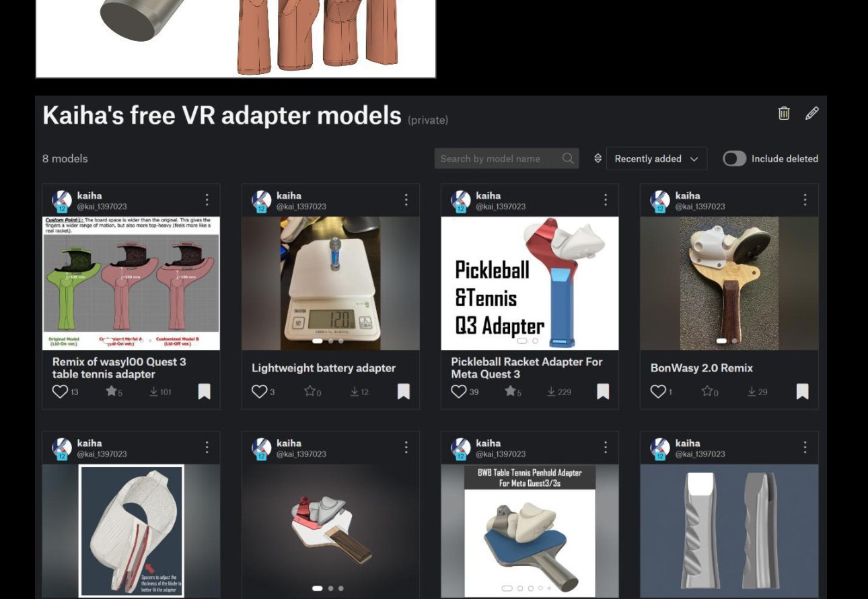Open Pickleball Racket Adapter For Meta Quest 3
Screen dimensions: 868x599
pyautogui.click(x=527, y=368)
